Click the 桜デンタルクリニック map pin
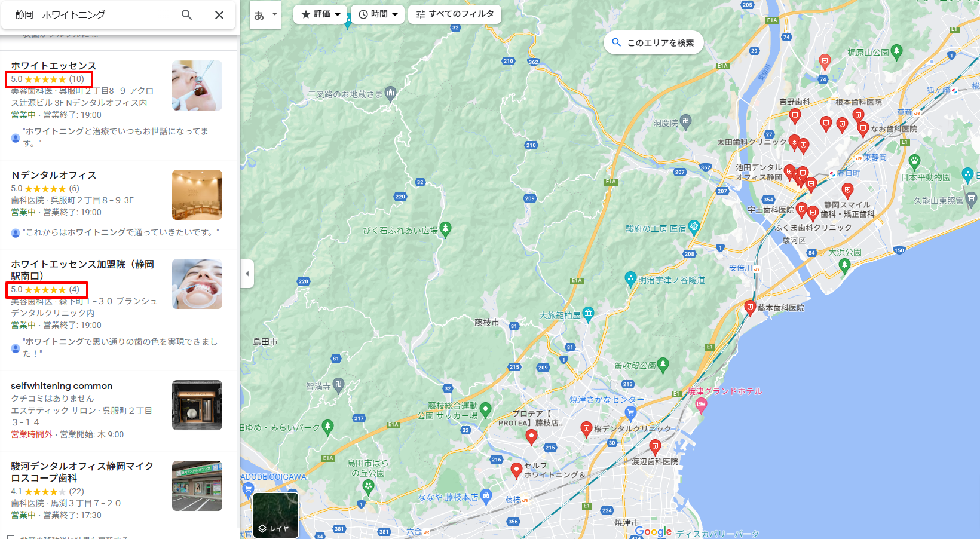Image resolution: width=980 pixels, height=539 pixels. (x=586, y=428)
